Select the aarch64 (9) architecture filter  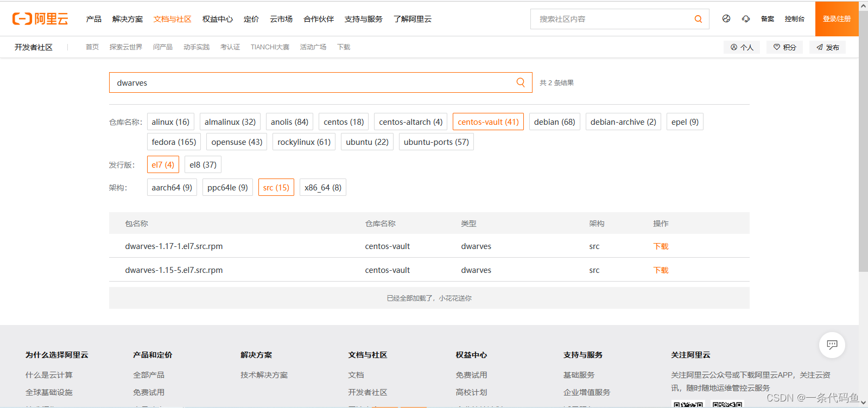pos(172,187)
